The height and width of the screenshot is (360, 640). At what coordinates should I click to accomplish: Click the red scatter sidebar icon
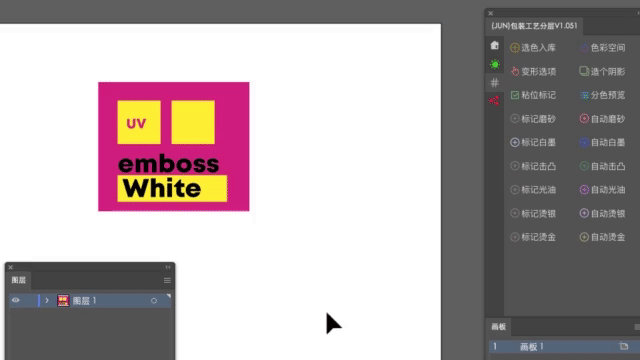[x=494, y=101]
